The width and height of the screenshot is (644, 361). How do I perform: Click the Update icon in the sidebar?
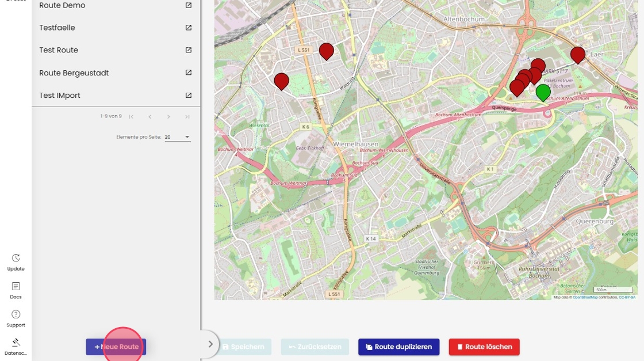(x=16, y=259)
